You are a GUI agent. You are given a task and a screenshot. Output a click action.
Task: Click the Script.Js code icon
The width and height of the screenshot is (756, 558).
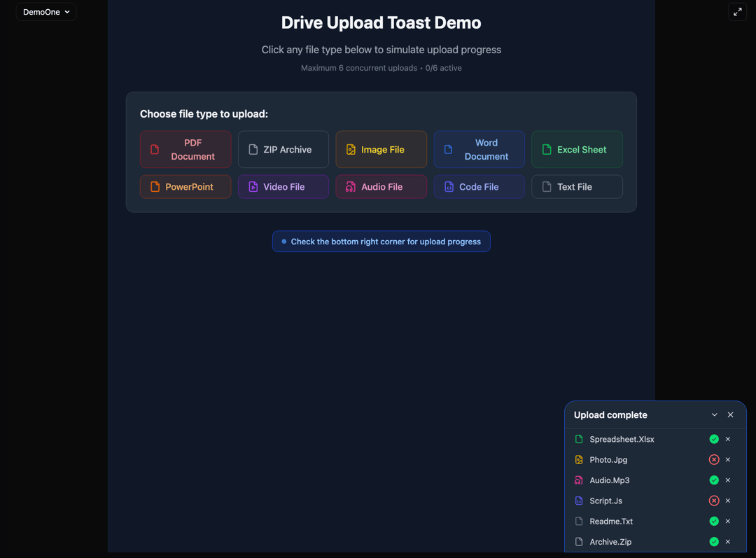pos(579,501)
